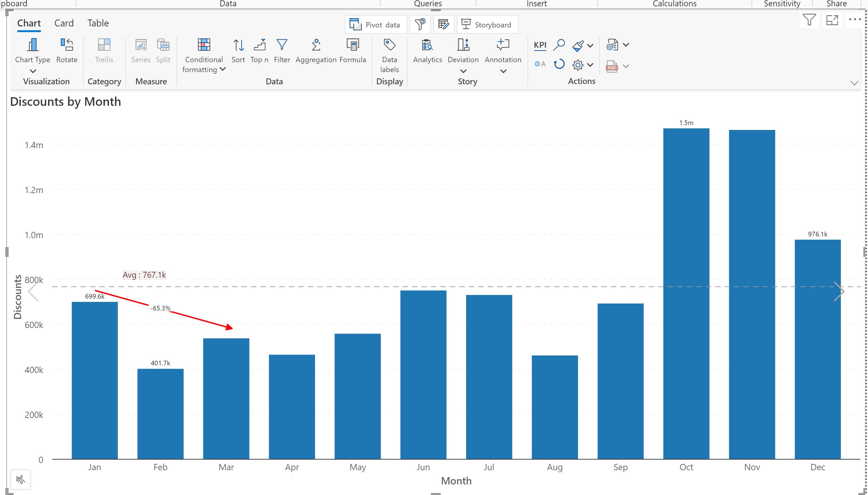Click the Rotate chart icon

click(67, 45)
